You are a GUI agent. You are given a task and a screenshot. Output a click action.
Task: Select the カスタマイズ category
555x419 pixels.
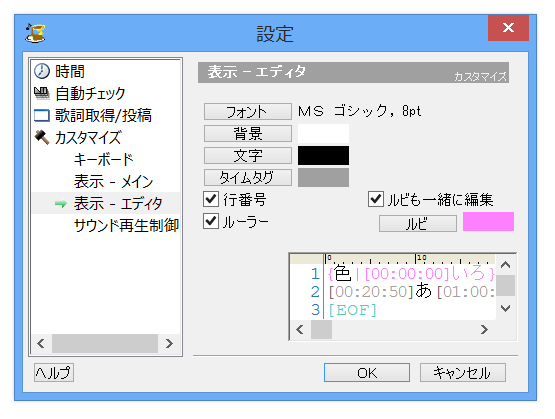88,138
